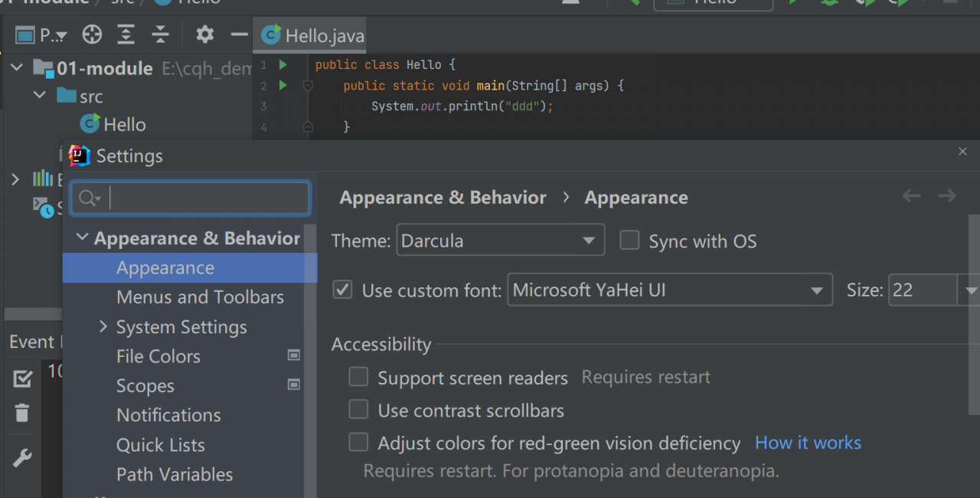
Task: Open the How it works link
Action: pos(808,443)
